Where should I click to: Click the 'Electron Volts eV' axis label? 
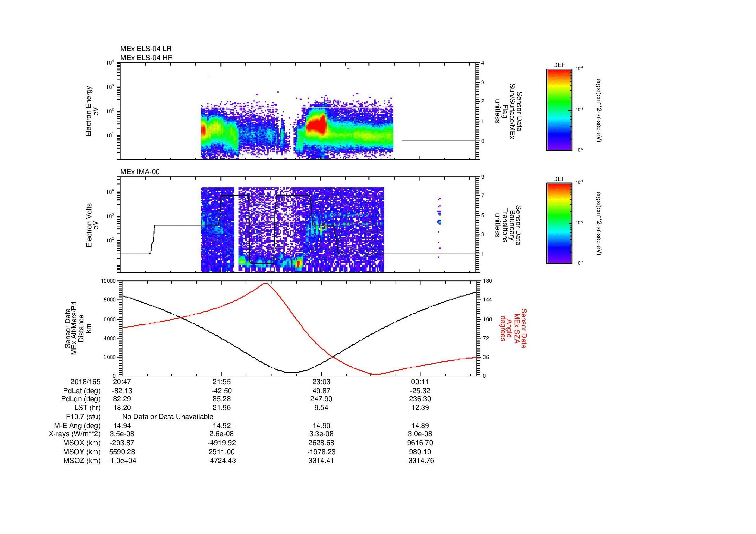coord(92,225)
